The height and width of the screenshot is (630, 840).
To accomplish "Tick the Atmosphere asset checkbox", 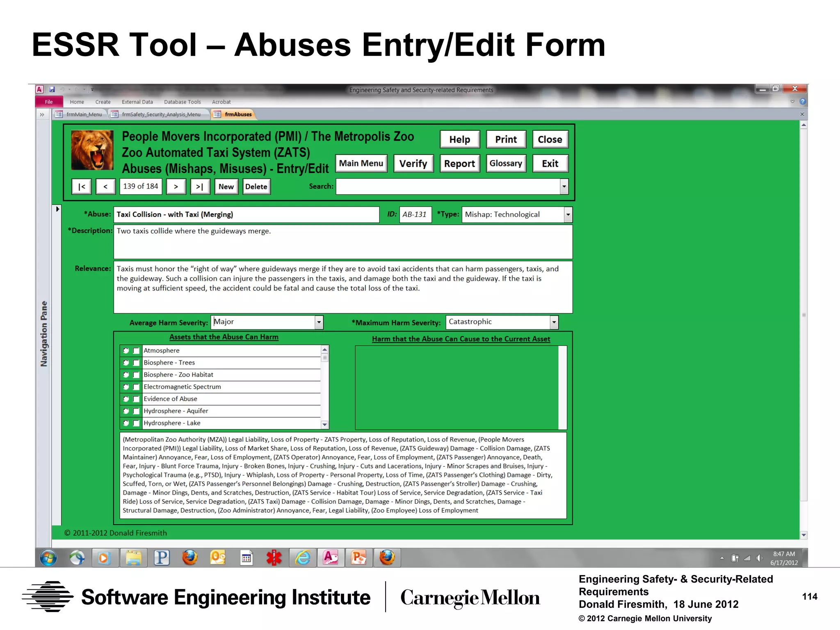I will [x=136, y=351].
